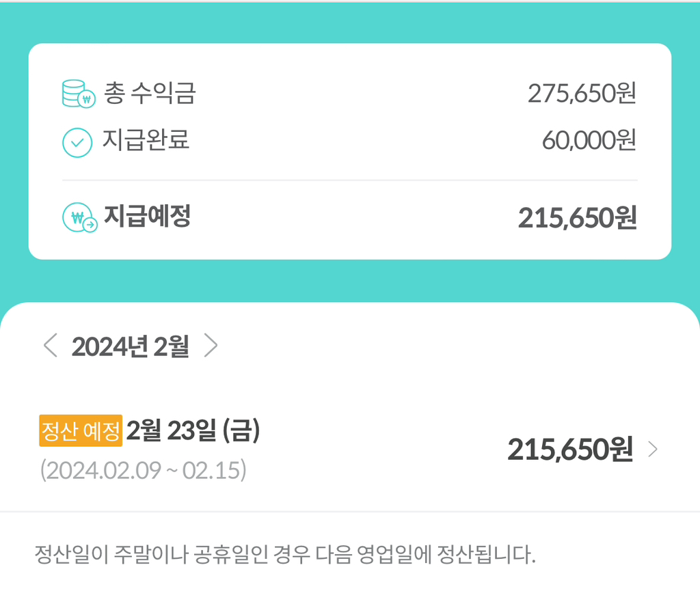This screenshot has width=700, height=604.
Task: Go to the next month
Action: coord(211,346)
